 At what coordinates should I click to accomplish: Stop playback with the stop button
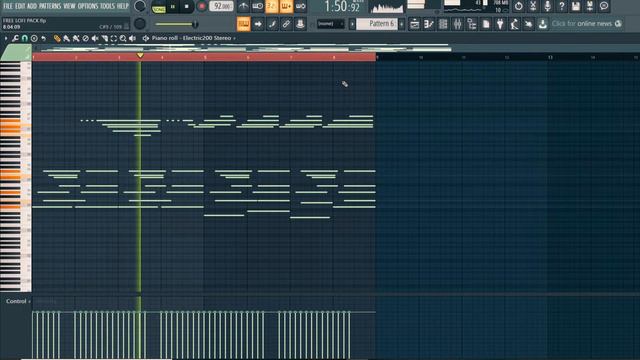tap(187, 7)
